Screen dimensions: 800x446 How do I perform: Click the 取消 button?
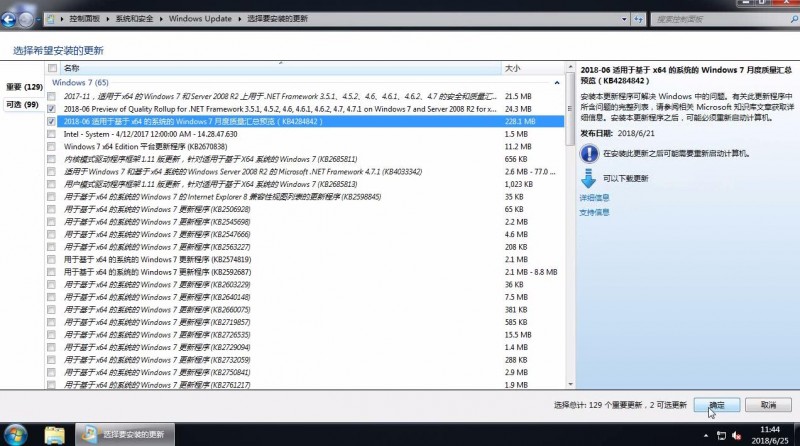point(768,405)
